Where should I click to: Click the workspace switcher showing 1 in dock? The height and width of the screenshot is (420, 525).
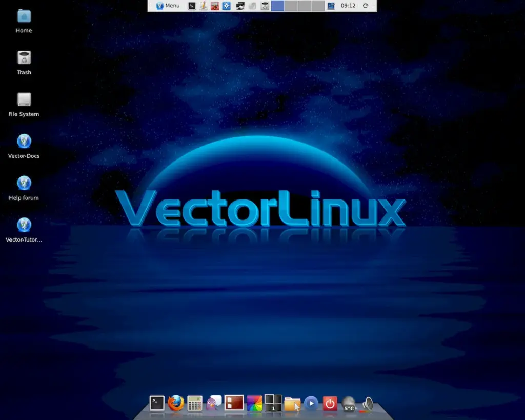click(x=273, y=403)
